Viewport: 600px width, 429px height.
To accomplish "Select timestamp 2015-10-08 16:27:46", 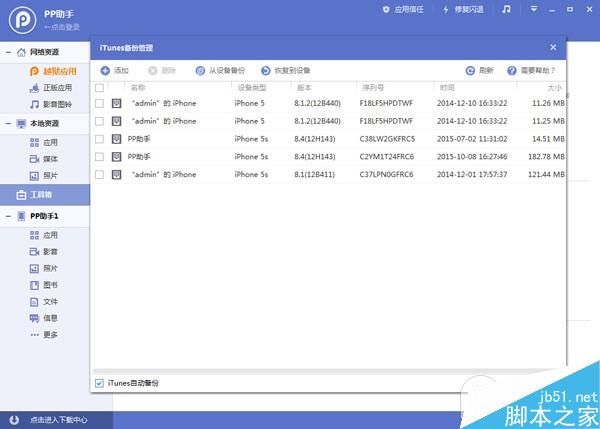I will (x=472, y=157).
